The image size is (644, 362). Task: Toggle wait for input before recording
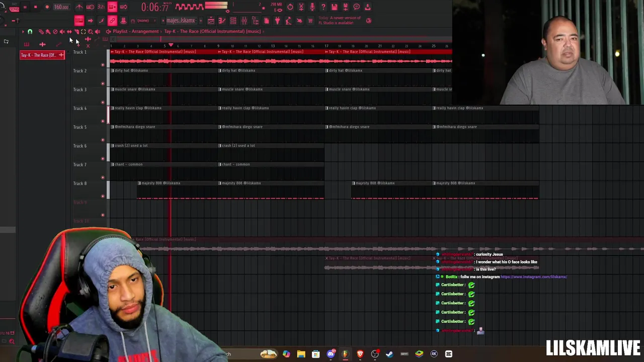(90, 7)
